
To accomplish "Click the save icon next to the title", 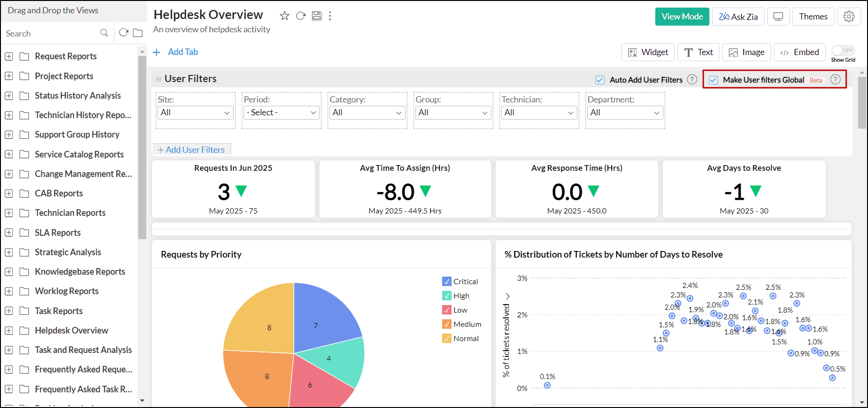I will point(317,16).
